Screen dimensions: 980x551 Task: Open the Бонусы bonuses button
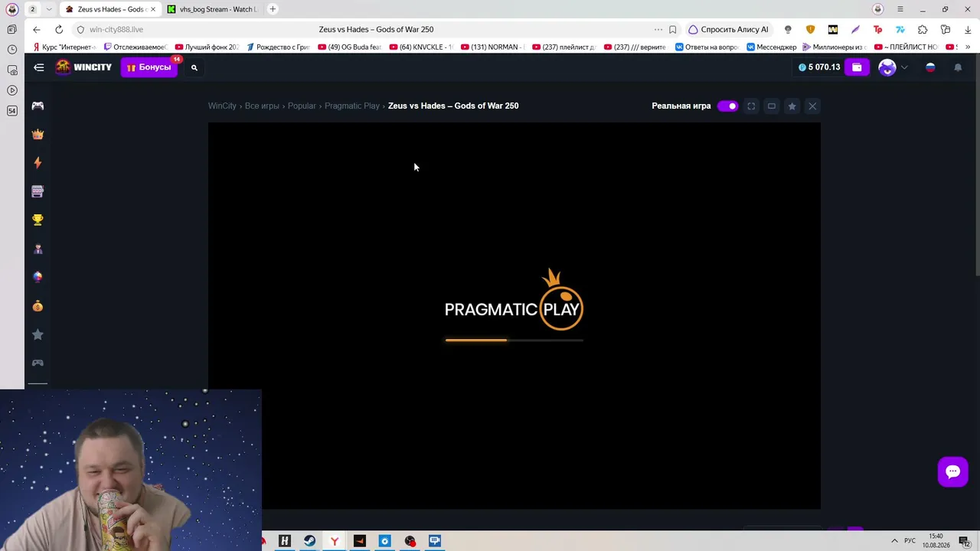coord(149,67)
